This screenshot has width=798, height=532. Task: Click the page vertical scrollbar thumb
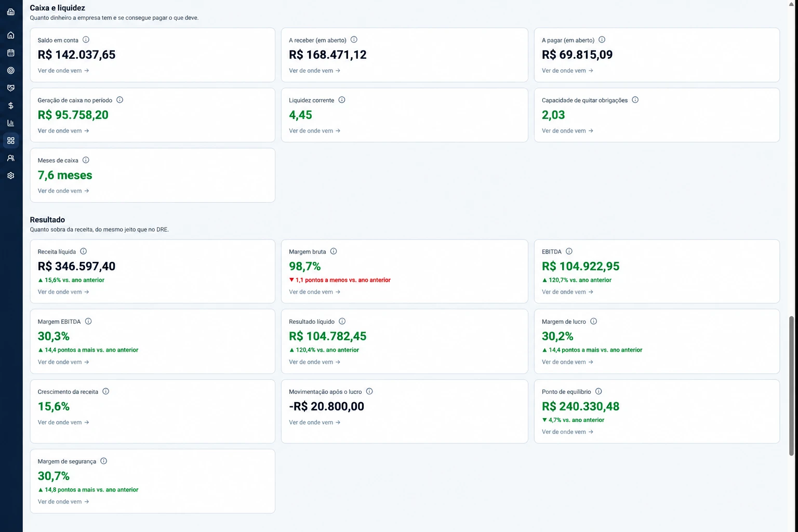click(x=791, y=386)
